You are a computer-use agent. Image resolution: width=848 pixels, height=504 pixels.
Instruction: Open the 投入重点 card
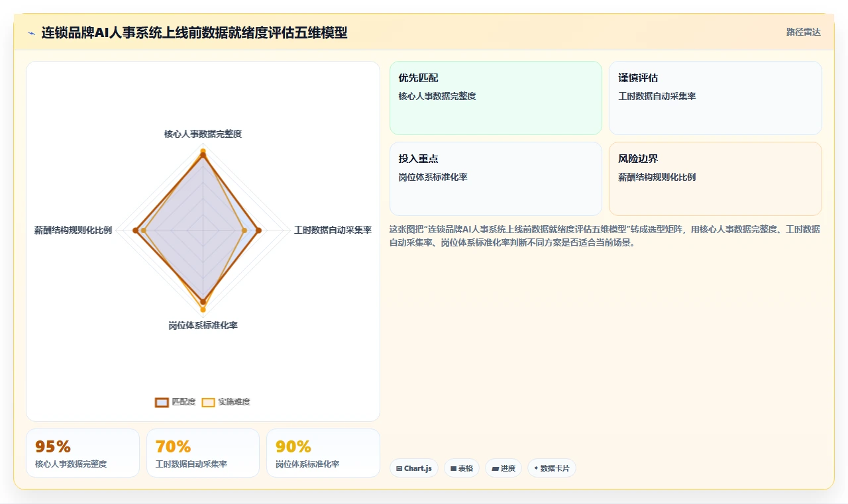click(x=496, y=179)
